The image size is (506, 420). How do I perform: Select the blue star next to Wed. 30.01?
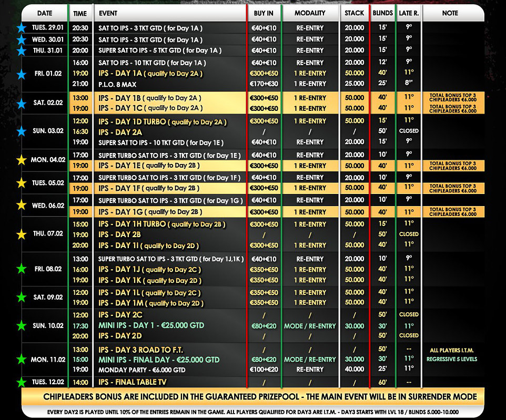pyautogui.click(x=22, y=39)
